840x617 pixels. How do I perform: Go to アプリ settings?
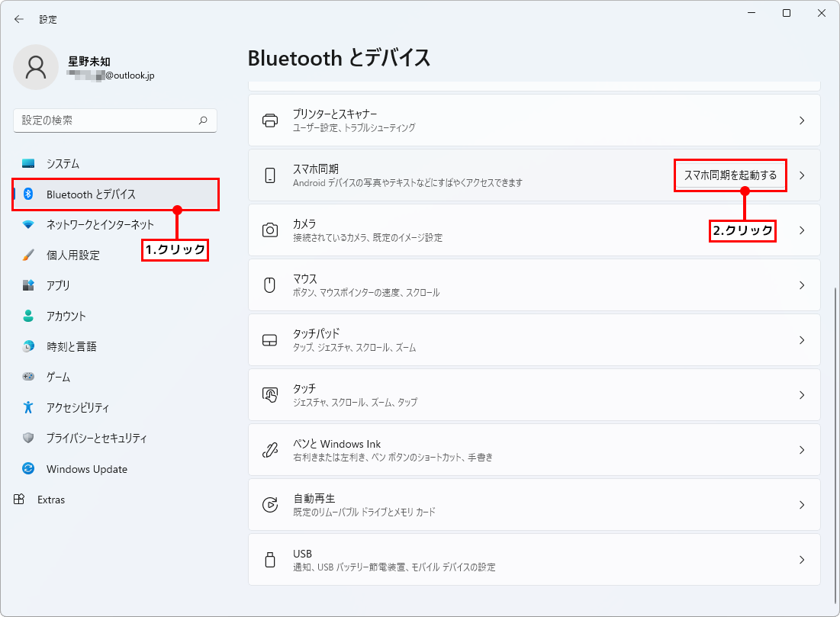pos(115,285)
